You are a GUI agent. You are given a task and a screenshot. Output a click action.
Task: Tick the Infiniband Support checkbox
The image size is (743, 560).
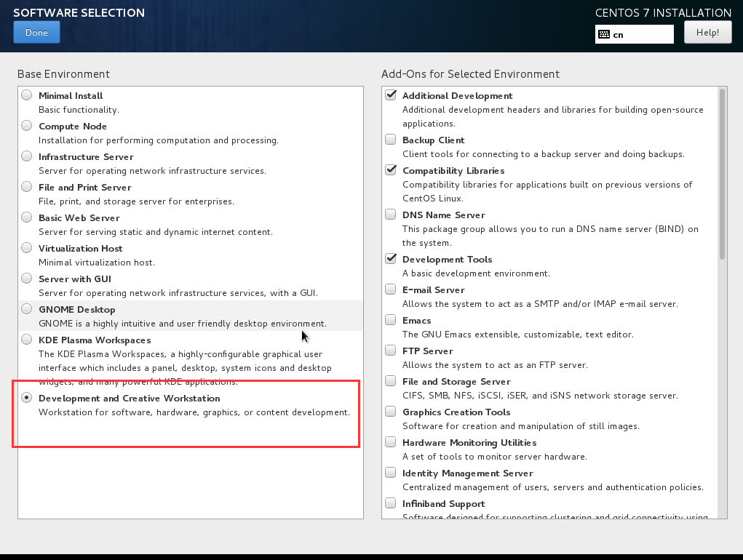[x=391, y=503]
